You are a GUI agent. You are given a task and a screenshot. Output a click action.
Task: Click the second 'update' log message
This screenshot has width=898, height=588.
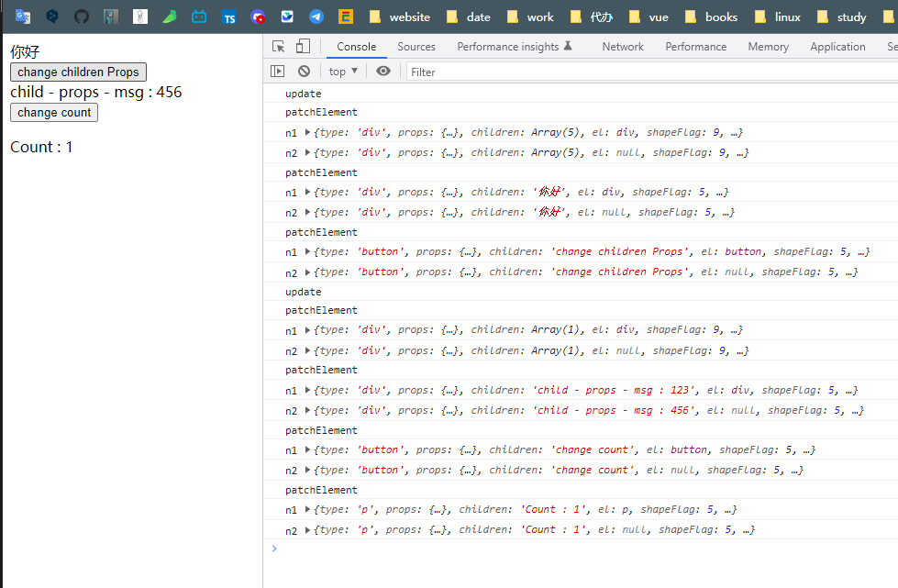(x=303, y=292)
